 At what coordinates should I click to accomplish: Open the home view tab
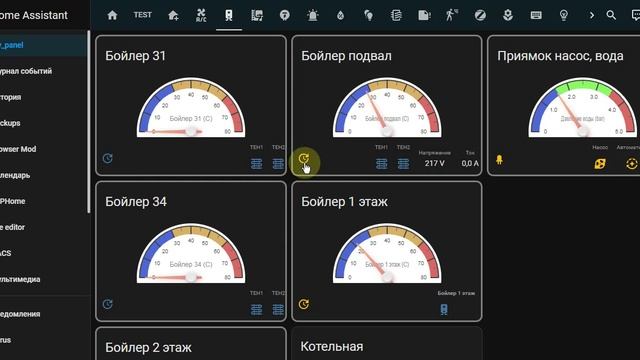click(x=112, y=16)
